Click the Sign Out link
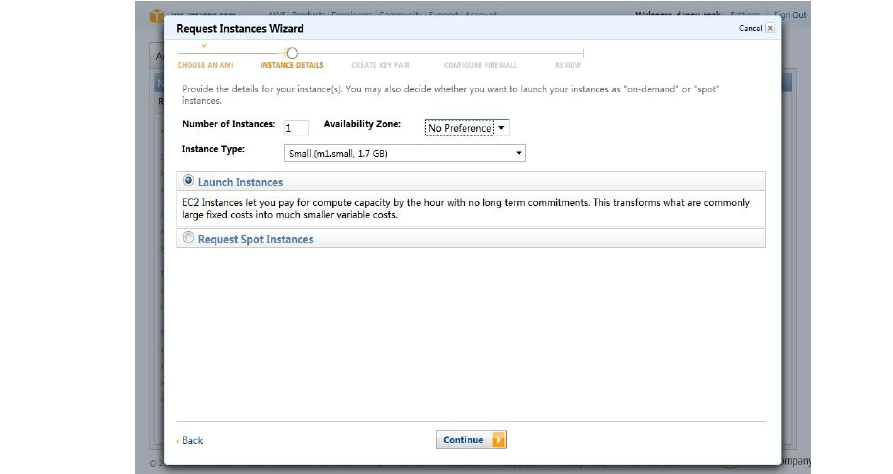Viewport: 893px width, 474px height. click(790, 15)
